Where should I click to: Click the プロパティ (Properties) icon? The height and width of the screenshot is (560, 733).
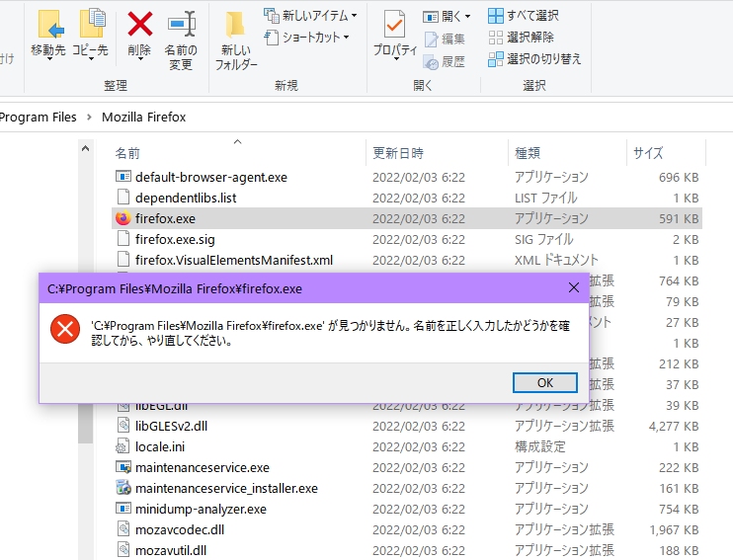(x=394, y=25)
